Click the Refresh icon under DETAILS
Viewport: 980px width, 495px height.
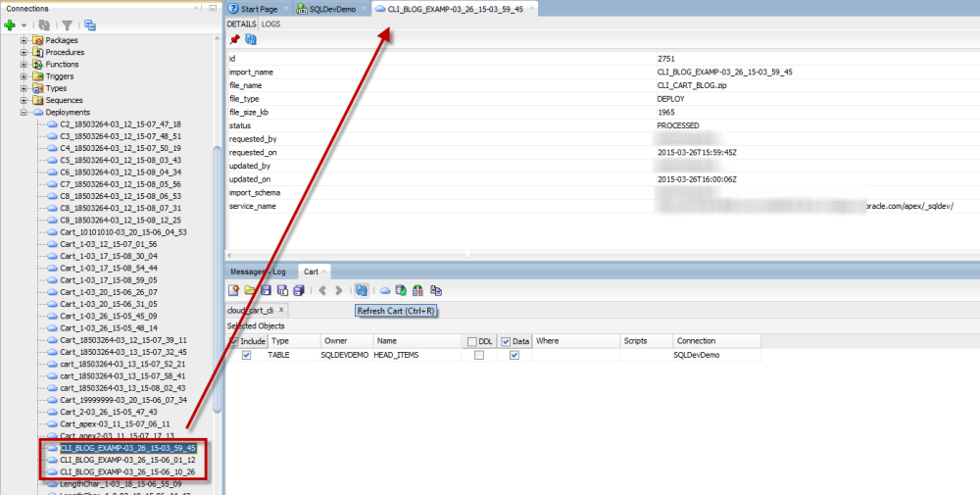tap(251, 39)
